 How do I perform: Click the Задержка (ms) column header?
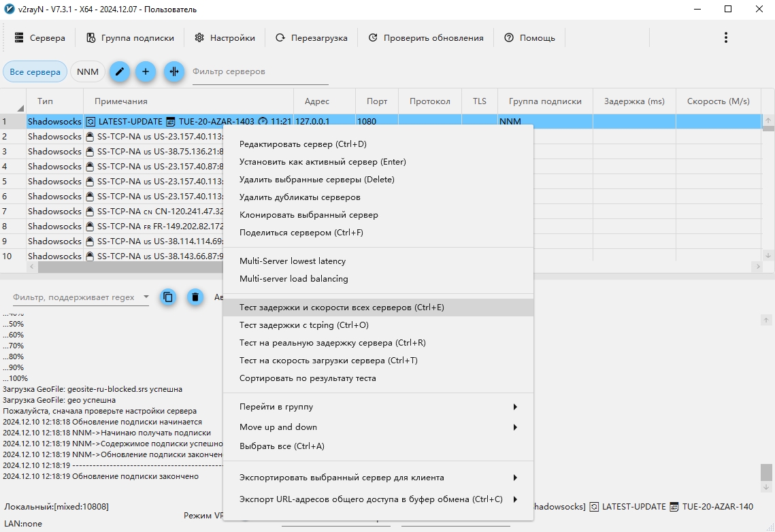[634, 101]
